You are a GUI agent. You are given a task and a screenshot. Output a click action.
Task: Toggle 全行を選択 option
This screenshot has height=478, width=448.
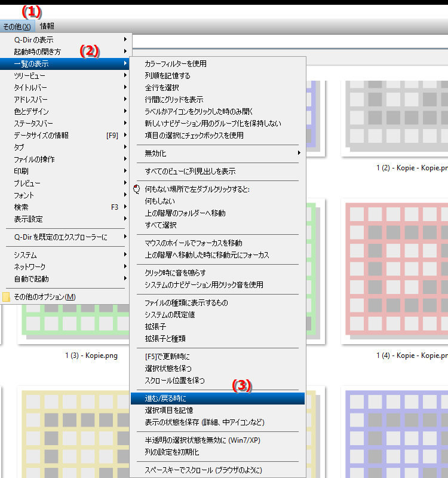217,87
